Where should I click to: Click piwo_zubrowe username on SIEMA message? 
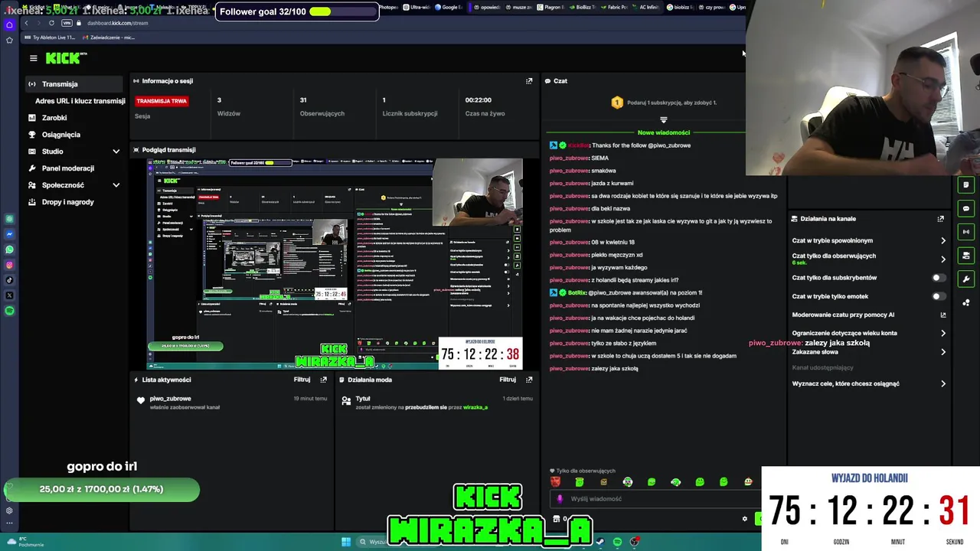click(569, 158)
